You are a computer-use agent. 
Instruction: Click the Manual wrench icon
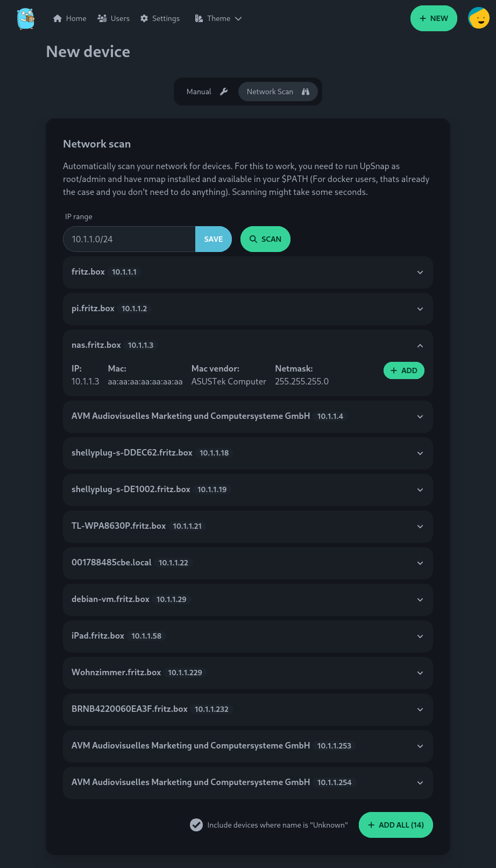pos(224,92)
